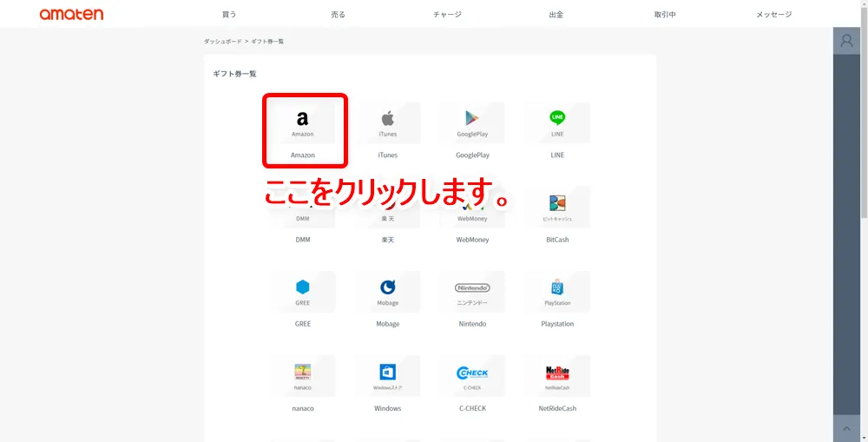Select the Windows Store gift card icon
Screen dimensions: 868x442
tap(387, 376)
